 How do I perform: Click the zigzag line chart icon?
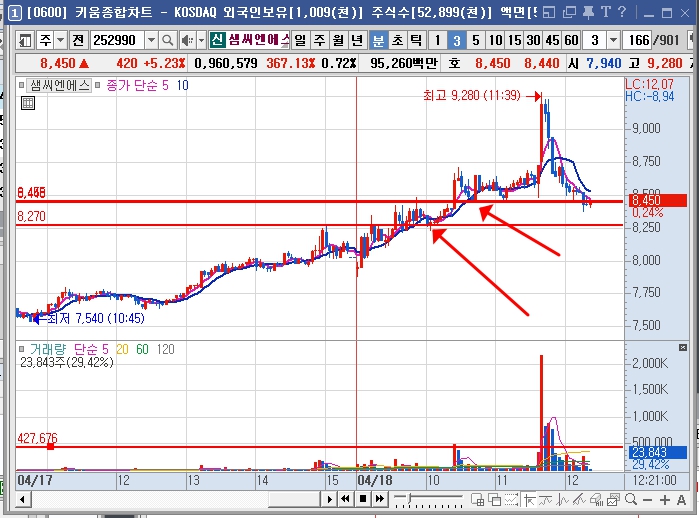coord(563,500)
